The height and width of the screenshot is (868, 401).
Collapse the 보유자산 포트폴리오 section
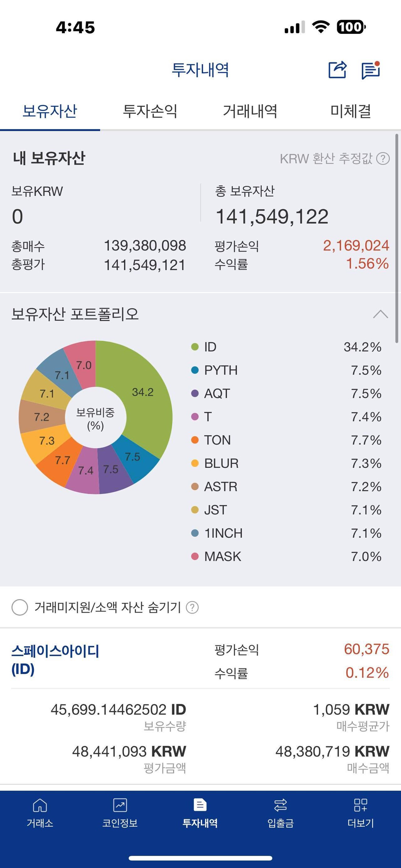[x=380, y=314]
